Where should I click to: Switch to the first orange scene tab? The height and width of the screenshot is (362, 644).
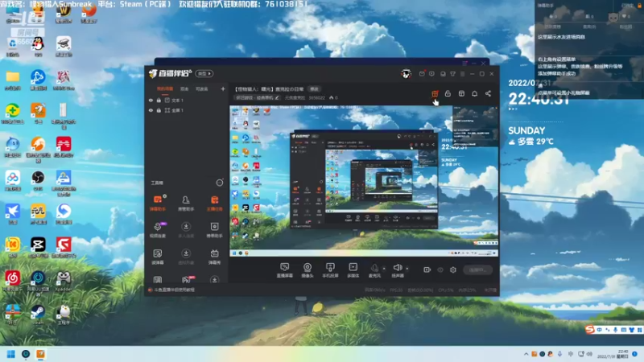(x=165, y=88)
